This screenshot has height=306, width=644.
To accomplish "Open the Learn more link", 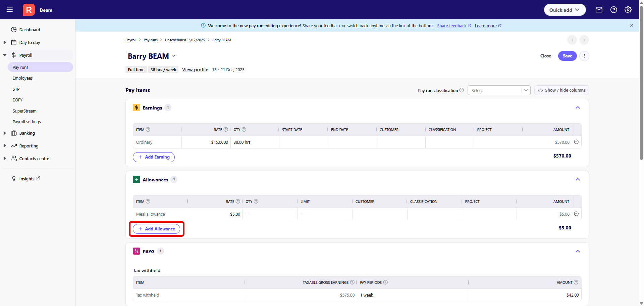I will click(488, 26).
